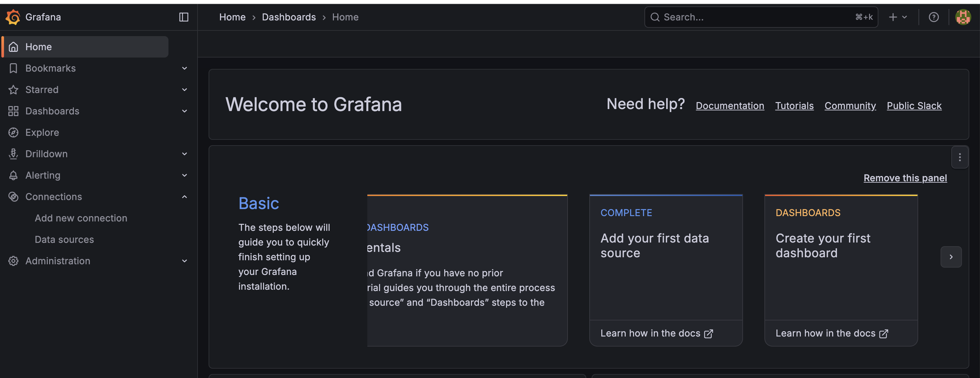Open Drilldown in the sidebar
The image size is (980, 378).
click(46, 154)
